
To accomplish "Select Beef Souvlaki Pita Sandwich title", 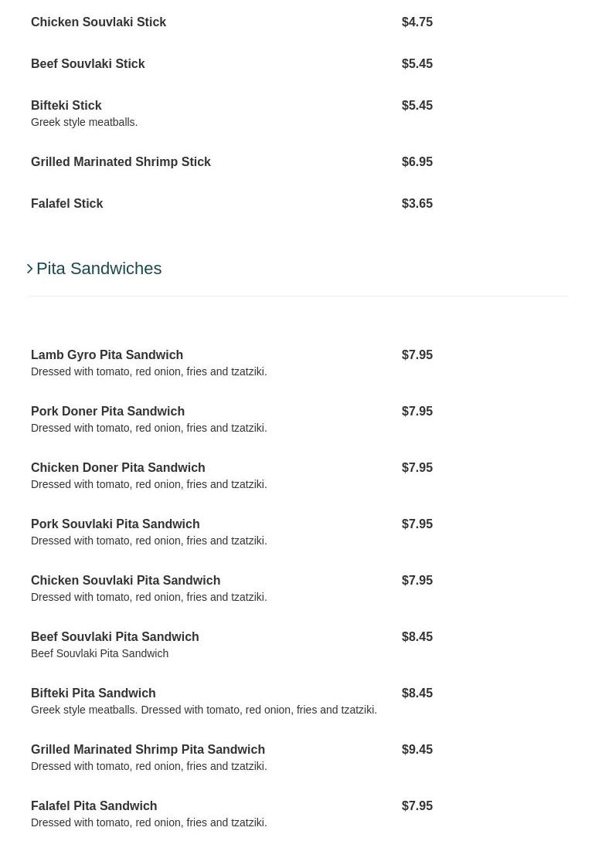I will (x=114, y=637).
